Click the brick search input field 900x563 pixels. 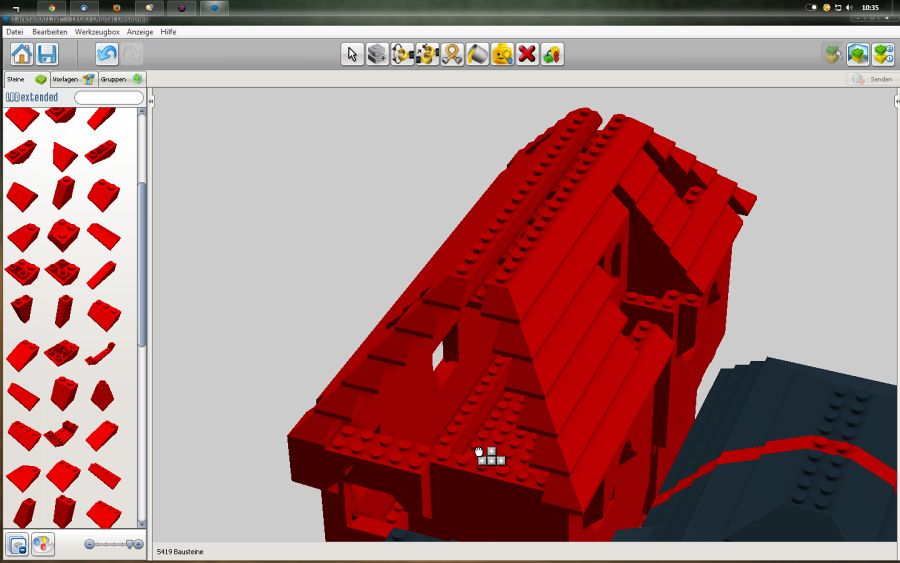pyautogui.click(x=108, y=98)
